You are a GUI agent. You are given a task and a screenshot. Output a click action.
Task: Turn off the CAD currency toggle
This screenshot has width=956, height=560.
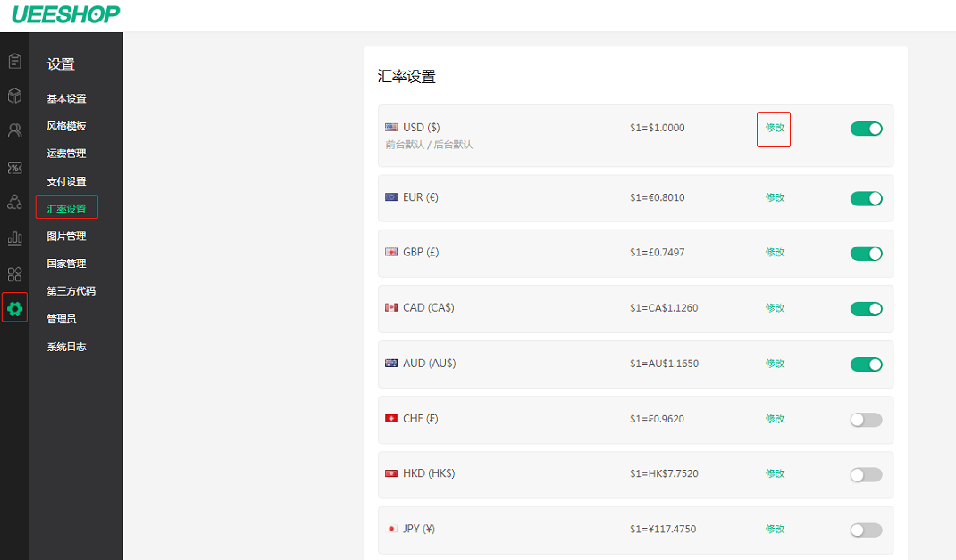click(866, 309)
